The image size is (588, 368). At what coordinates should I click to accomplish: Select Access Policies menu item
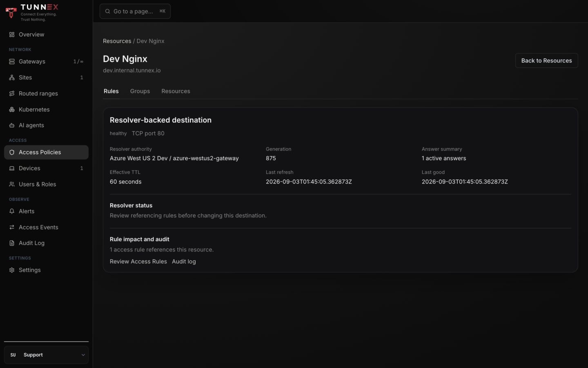pos(46,153)
